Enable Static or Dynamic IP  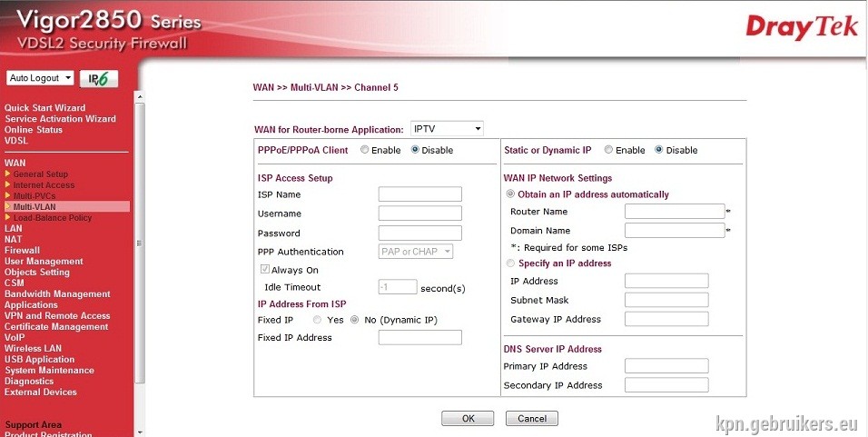tap(608, 150)
